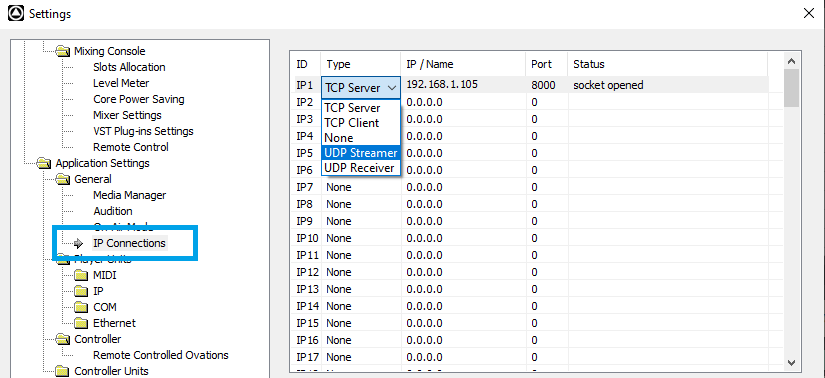Image resolution: width=825 pixels, height=378 pixels.
Task: Open the Remote Control settings page
Action: pyautogui.click(x=131, y=147)
